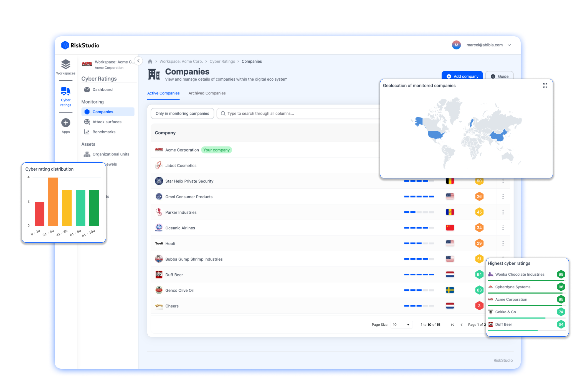Open the Guide button
Screen dimensions: 575x392
tap(499, 76)
